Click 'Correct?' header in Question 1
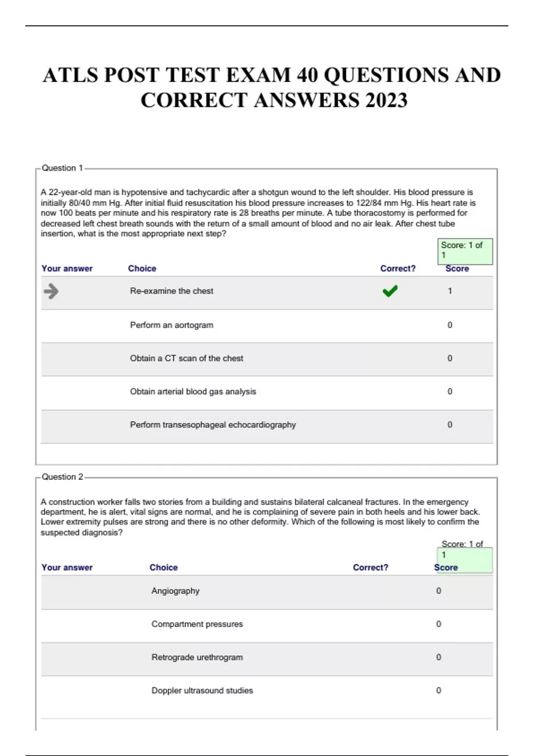Viewport: 534px width, 756px height. click(398, 269)
